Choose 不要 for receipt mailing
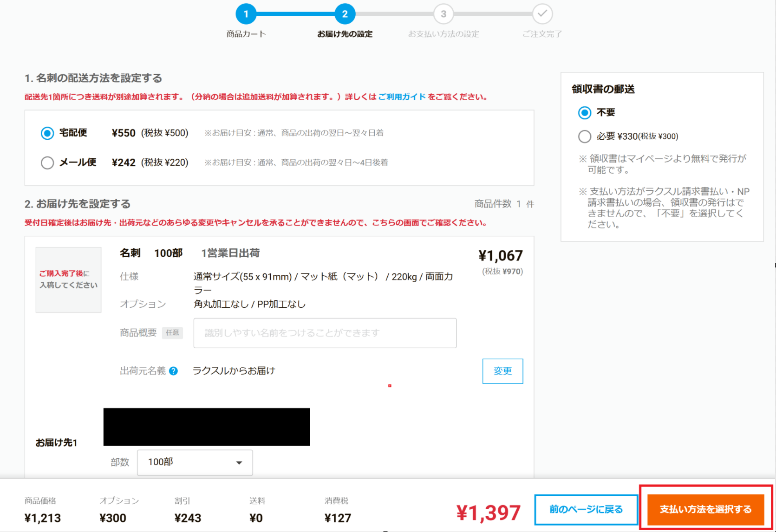 tap(584, 113)
